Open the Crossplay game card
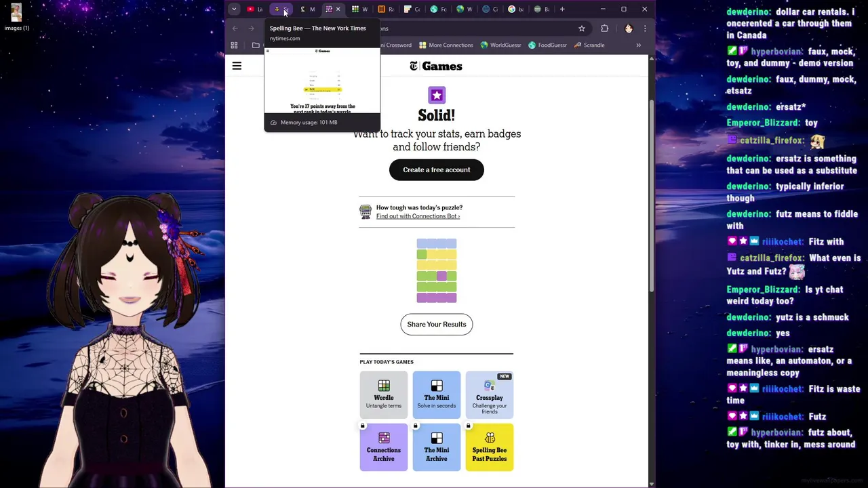The height and width of the screenshot is (488, 868). (490, 395)
